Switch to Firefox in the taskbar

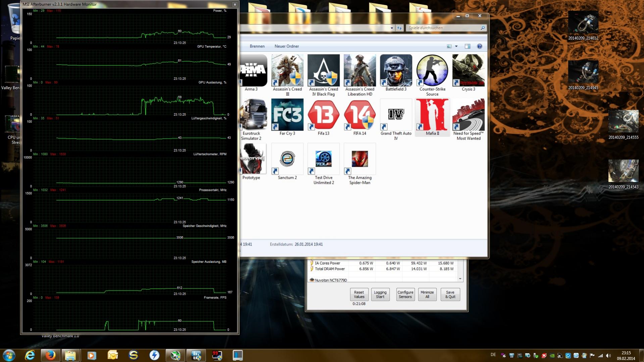[x=50, y=355]
